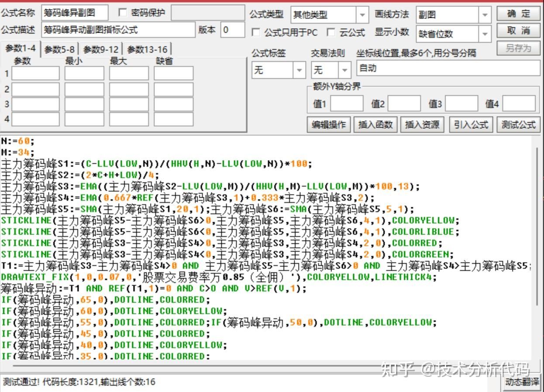544x392 pixels.
Task: Click the 取消 button
Action: pyautogui.click(x=518, y=31)
